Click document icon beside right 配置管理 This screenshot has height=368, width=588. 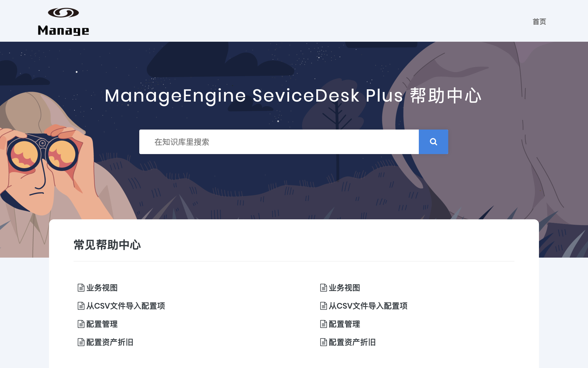coord(323,324)
